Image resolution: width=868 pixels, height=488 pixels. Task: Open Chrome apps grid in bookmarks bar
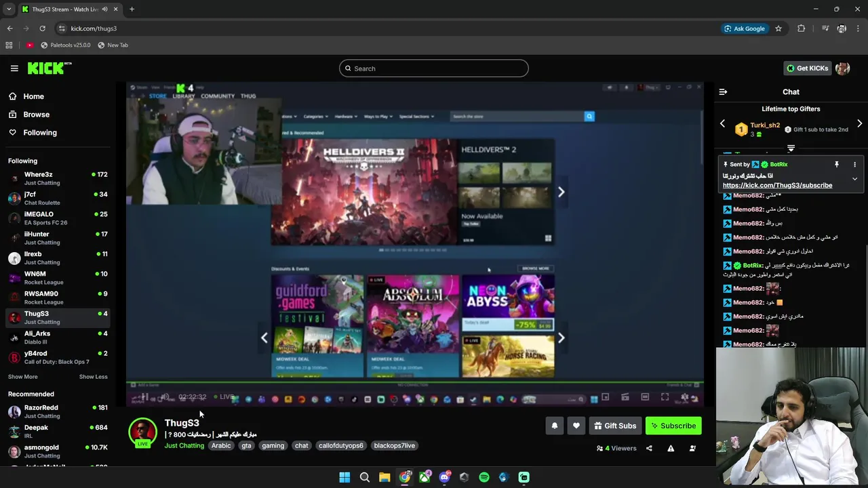click(x=9, y=45)
